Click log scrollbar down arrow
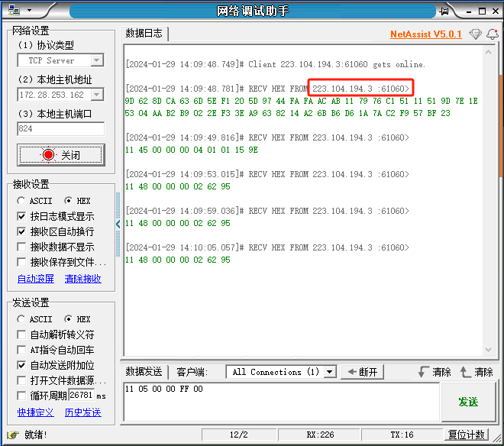The image size is (504, 446). point(488,350)
